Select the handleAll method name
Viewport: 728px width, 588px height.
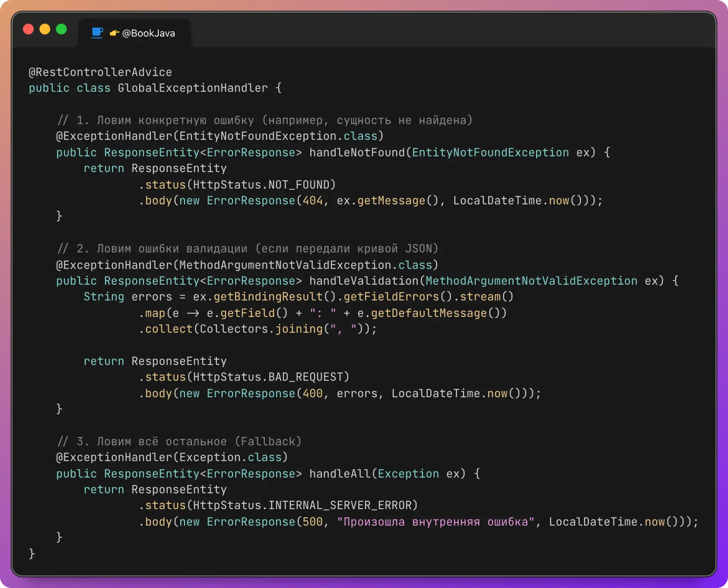[x=340, y=474]
